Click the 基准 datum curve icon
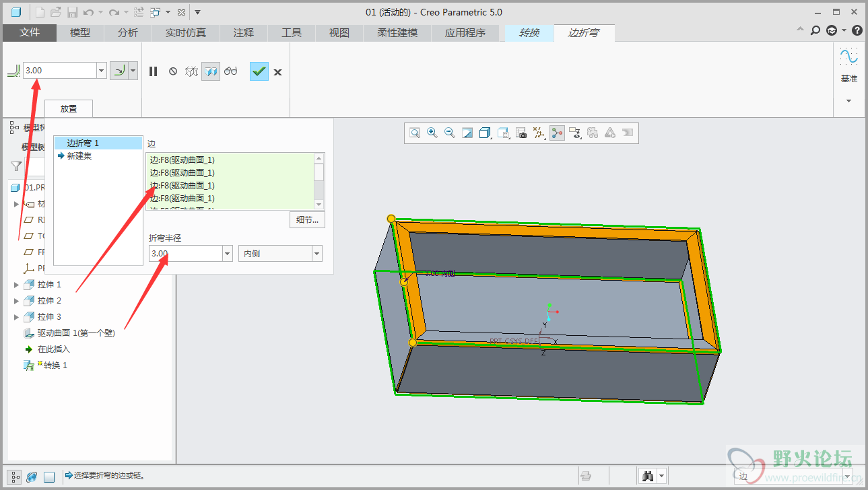Screen dimensions: 868x490 [848, 57]
